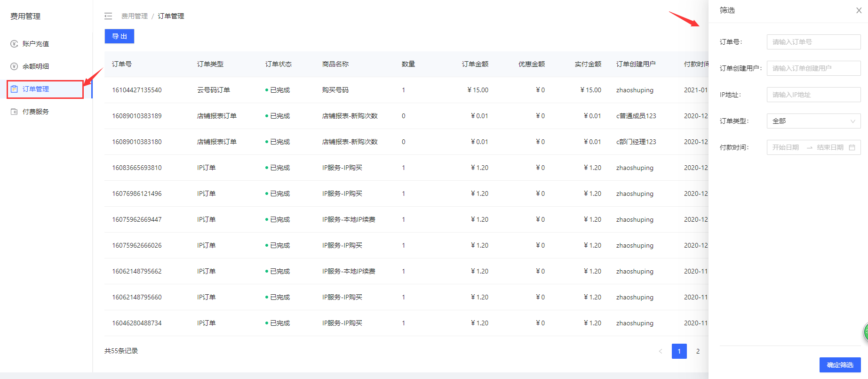Go to previous page arrow
The height and width of the screenshot is (379, 868).
pos(661,351)
